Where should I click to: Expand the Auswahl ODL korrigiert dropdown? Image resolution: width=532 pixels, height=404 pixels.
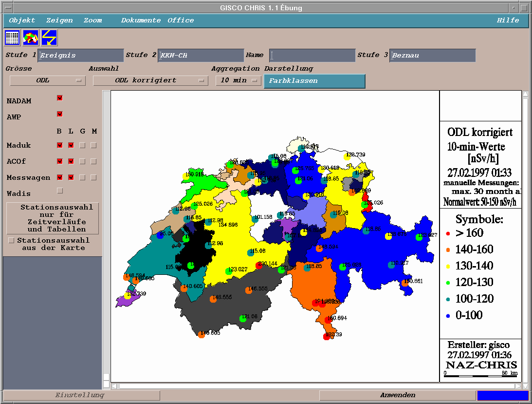[150, 80]
